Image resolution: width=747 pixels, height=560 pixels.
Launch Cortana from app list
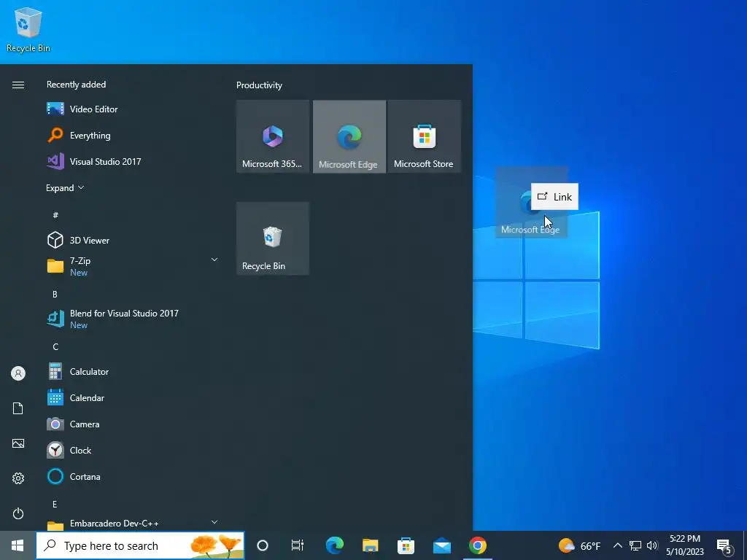pyautogui.click(x=133, y=476)
